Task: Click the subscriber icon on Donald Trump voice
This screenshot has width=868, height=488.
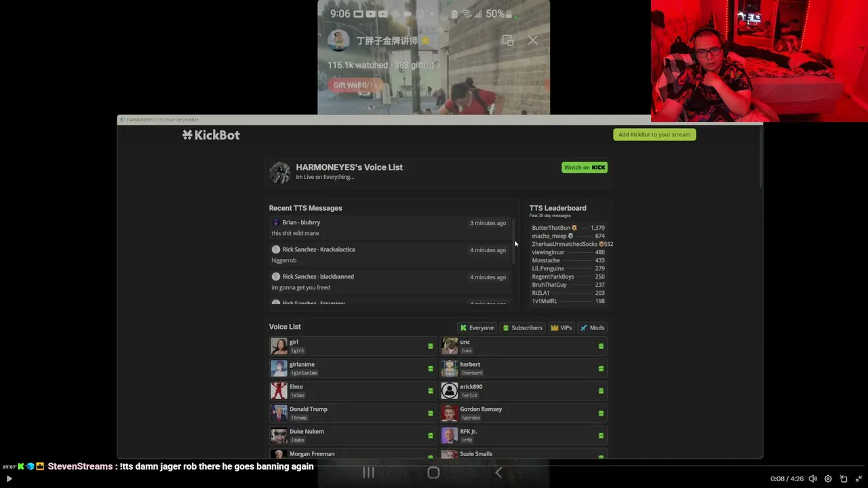Action: [x=430, y=413]
